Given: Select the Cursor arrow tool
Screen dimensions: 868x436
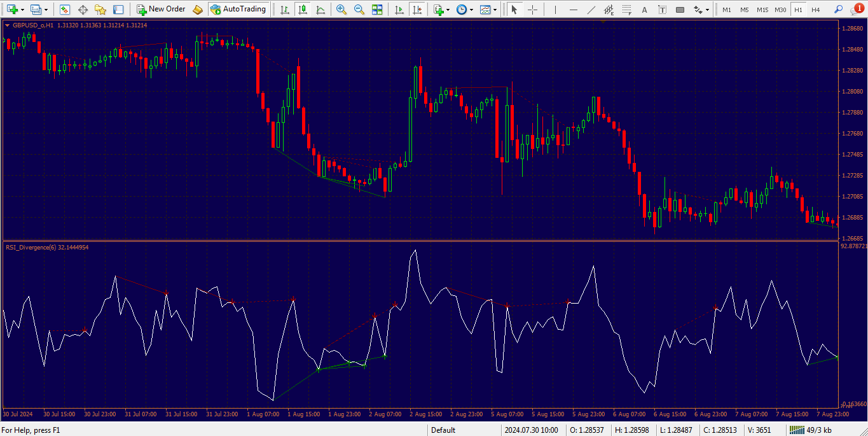Looking at the screenshot, I should click(514, 9).
